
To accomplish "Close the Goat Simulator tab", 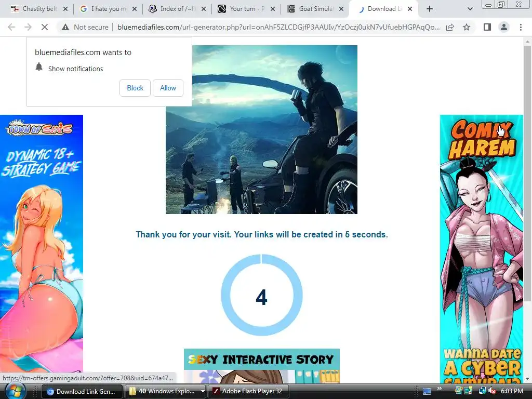I will [341, 9].
